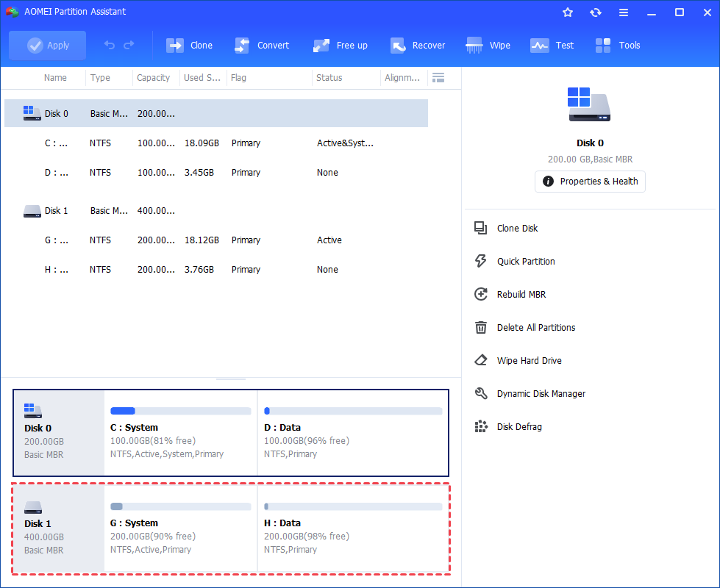Open the Convert menu in toolbar
Screen dimensions: 720x588
tap(262, 46)
